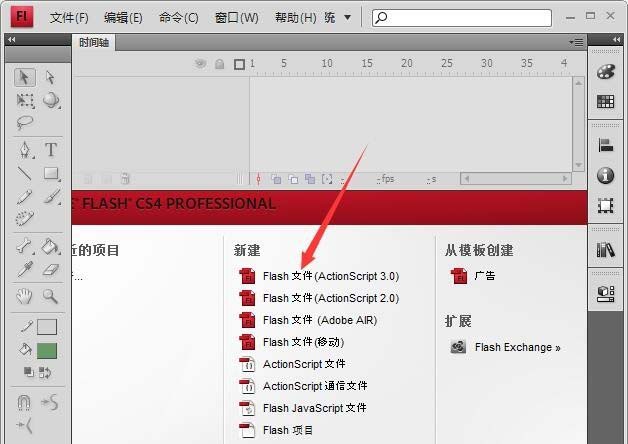Collapse the left tools panel arrows
The image size is (628, 444).
[11, 39]
